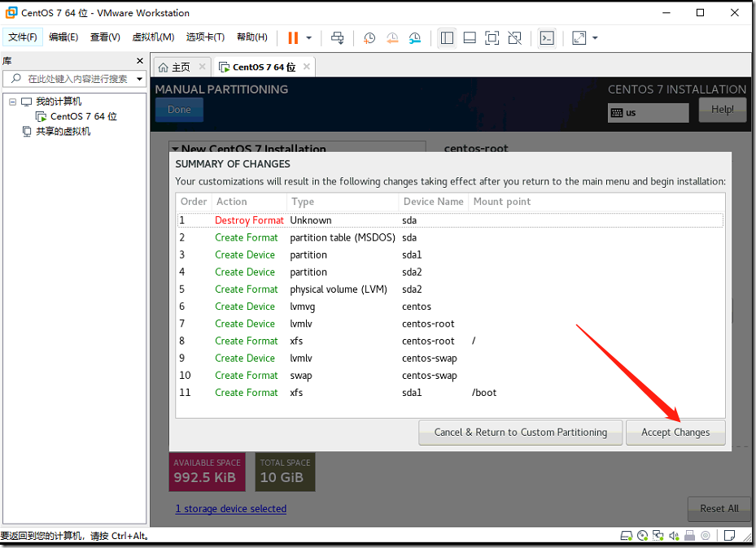Click the message log status bar icon
This screenshot has width=756, height=548.
tap(729, 536)
